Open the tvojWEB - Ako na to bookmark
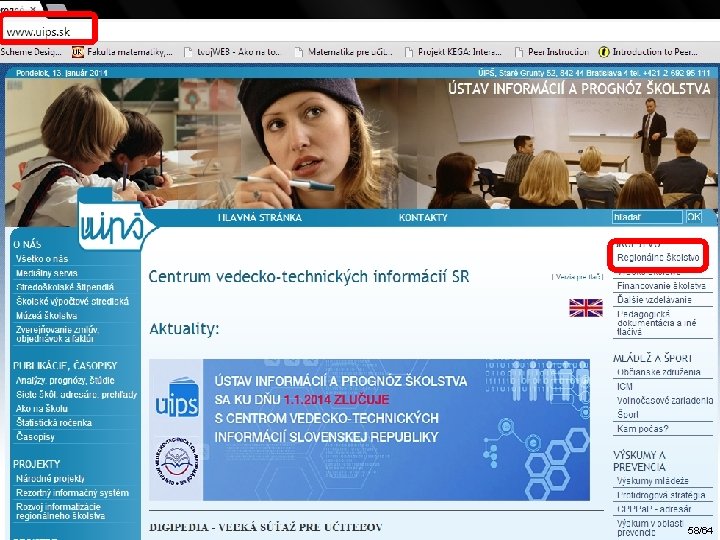The height and width of the screenshot is (540, 720). [x=232, y=52]
